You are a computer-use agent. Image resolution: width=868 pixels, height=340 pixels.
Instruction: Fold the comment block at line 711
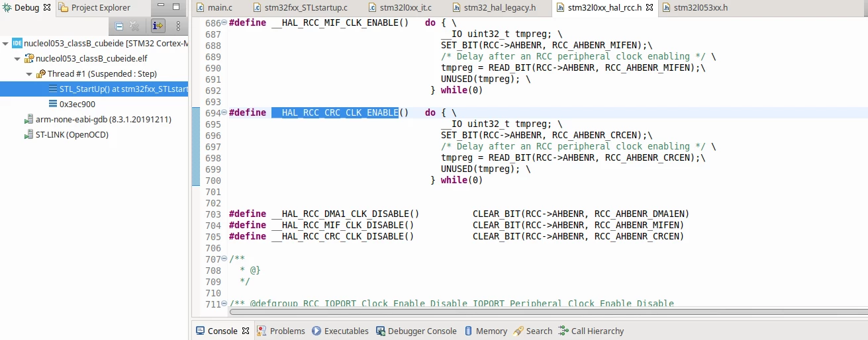[224, 304]
